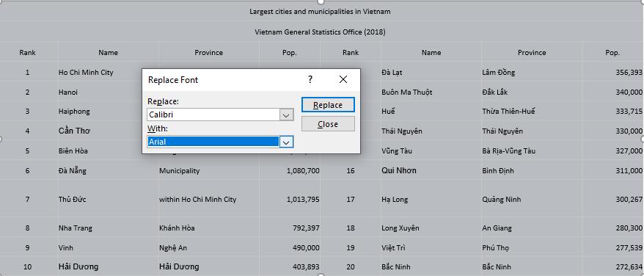Click population value 333,715
Screen dimensions: 644x276
click(x=629, y=112)
